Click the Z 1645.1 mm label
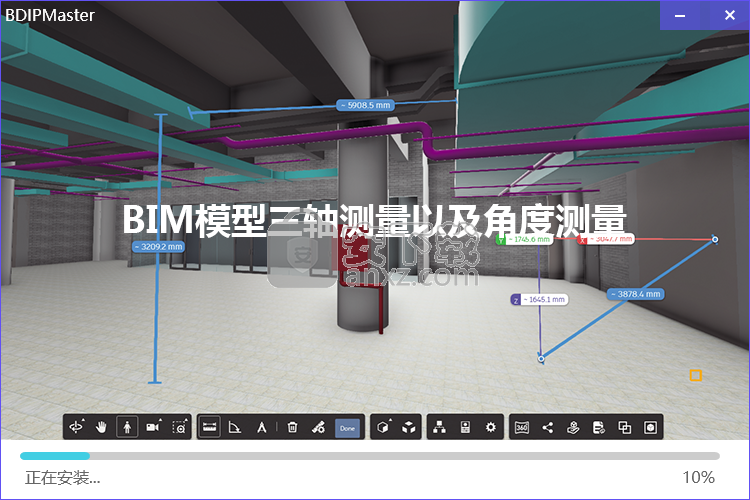Screen dimensions: 750x500 pyautogui.click(x=540, y=300)
